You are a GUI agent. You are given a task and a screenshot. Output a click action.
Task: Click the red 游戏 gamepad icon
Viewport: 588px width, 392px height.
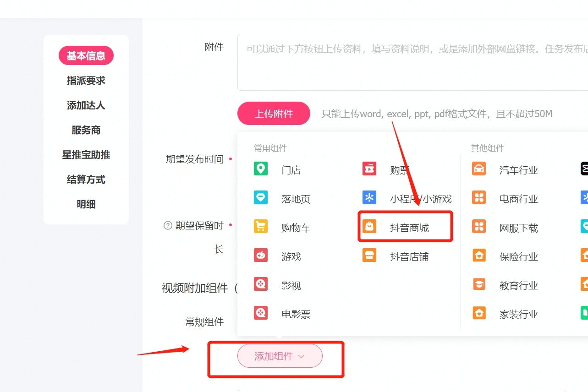(261, 256)
